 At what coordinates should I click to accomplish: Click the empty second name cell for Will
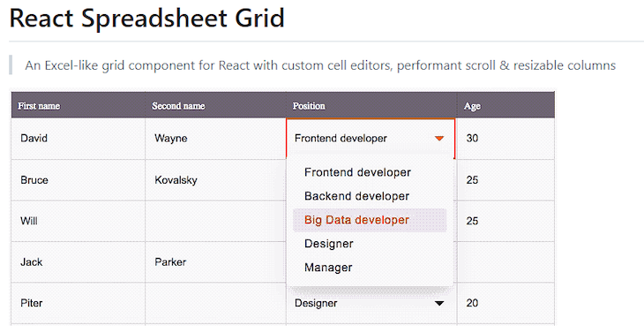[x=215, y=221]
